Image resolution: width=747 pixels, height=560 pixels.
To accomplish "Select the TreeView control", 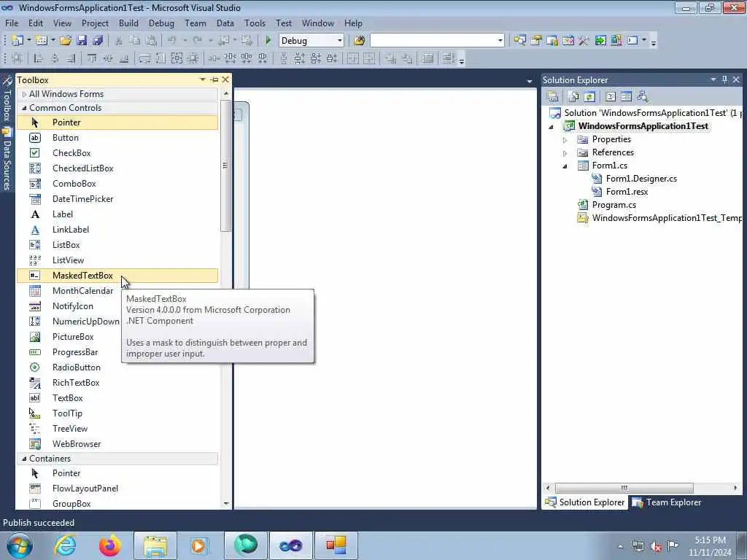I will (x=117, y=429).
